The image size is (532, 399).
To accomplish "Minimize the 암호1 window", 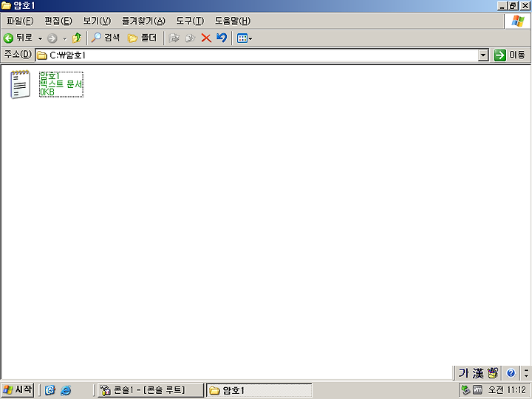I will click(502, 6).
